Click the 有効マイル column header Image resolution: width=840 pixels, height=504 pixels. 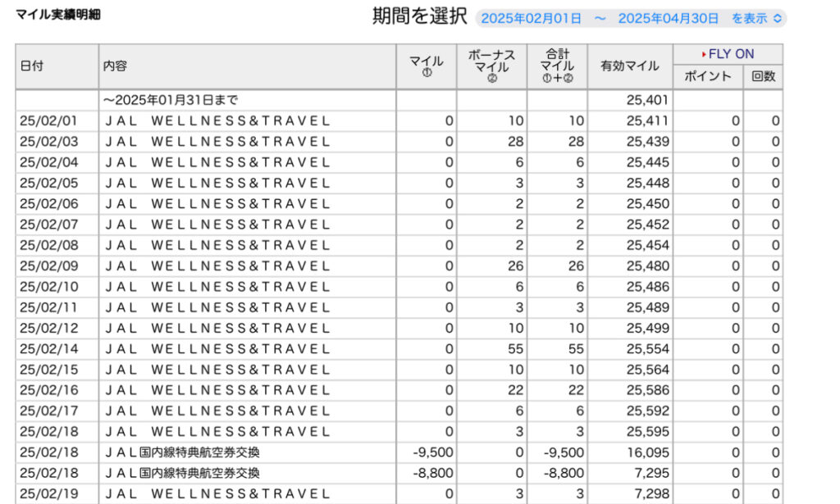click(629, 66)
